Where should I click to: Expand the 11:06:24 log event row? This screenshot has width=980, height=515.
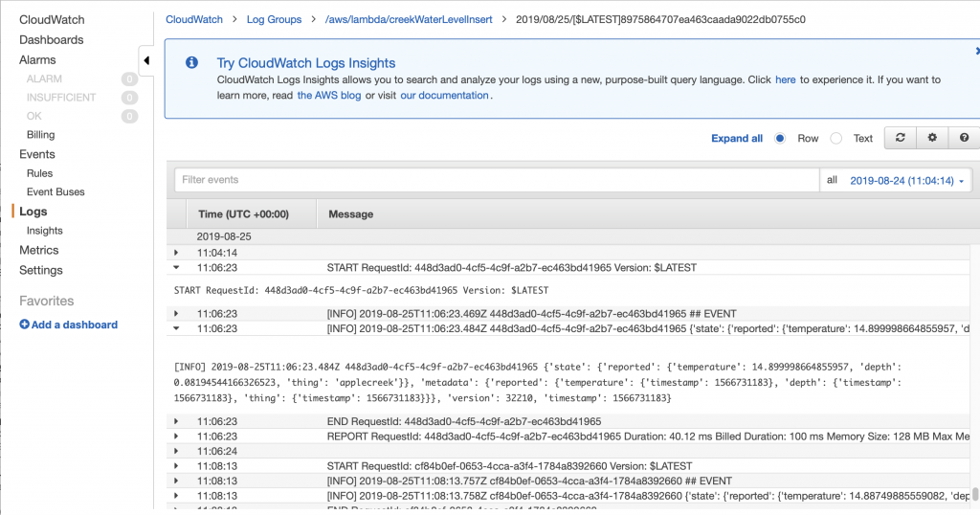coord(176,451)
